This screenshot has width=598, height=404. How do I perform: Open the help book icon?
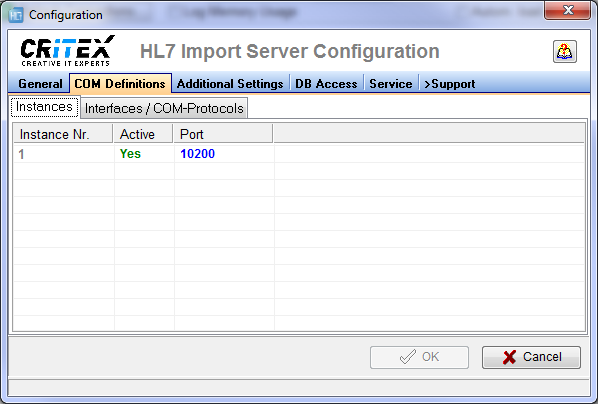(564, 52)
